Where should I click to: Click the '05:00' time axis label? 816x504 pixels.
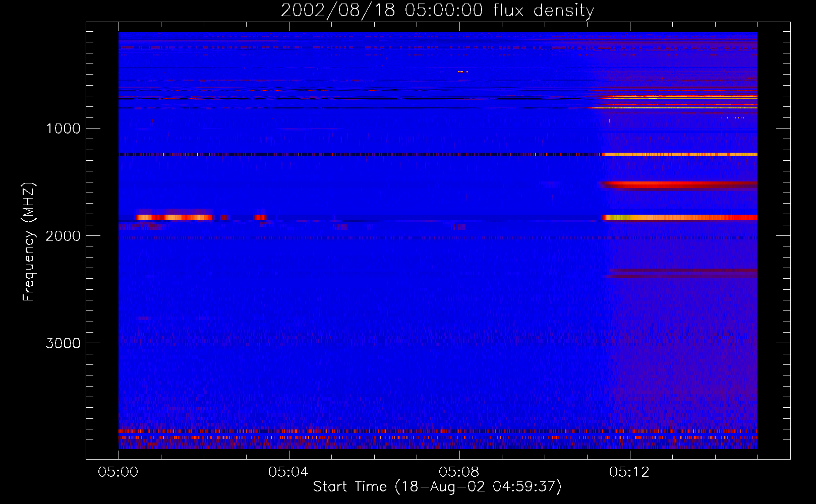click(118, 472)
